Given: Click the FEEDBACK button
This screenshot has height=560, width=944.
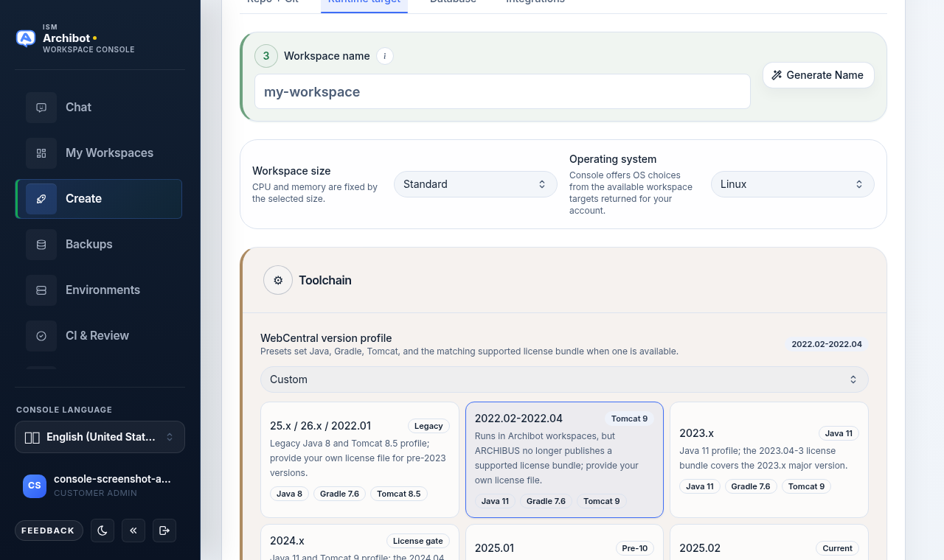Looking at the screenshot, I should tap(49, 531).
